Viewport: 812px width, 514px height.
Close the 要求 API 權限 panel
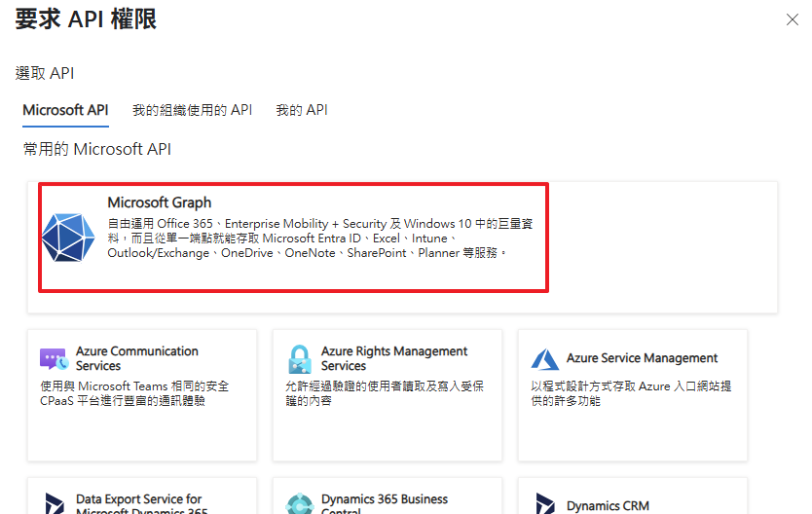click(793, 18)
